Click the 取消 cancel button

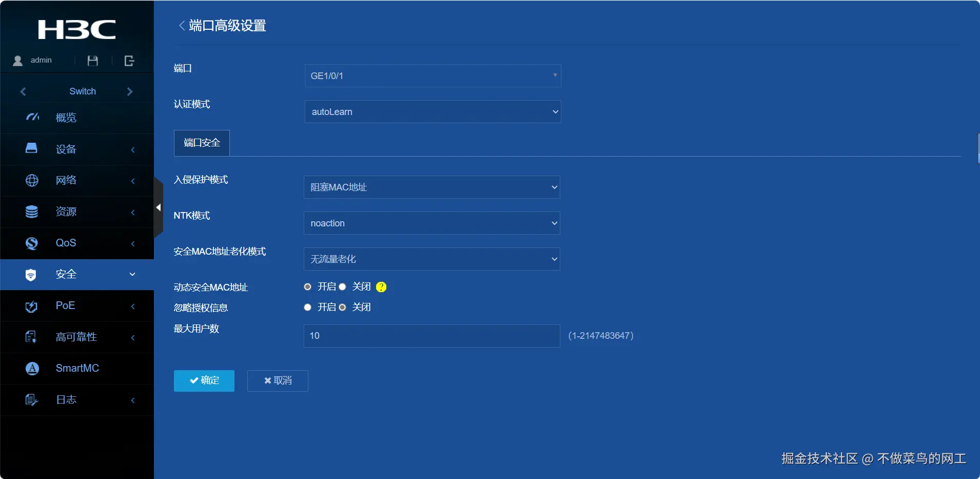[x=278, y=380]
